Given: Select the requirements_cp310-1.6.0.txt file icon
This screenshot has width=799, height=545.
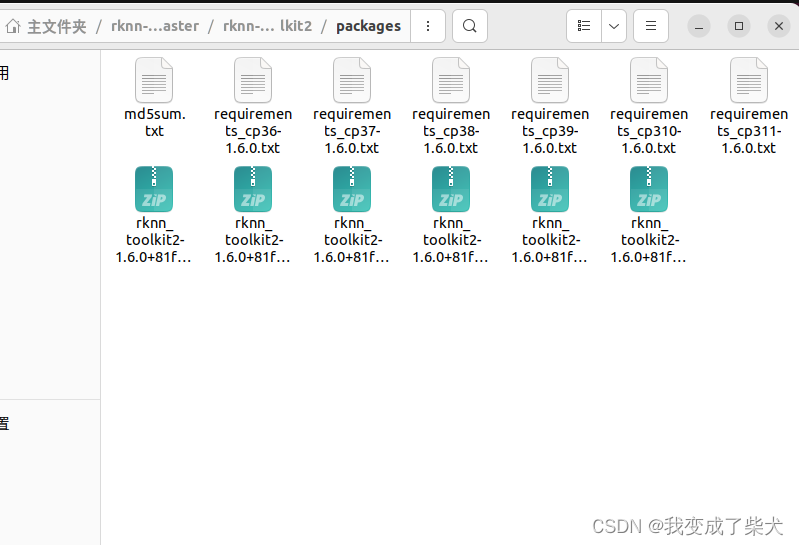Looking at the screenshot, I should coord(649,80).
